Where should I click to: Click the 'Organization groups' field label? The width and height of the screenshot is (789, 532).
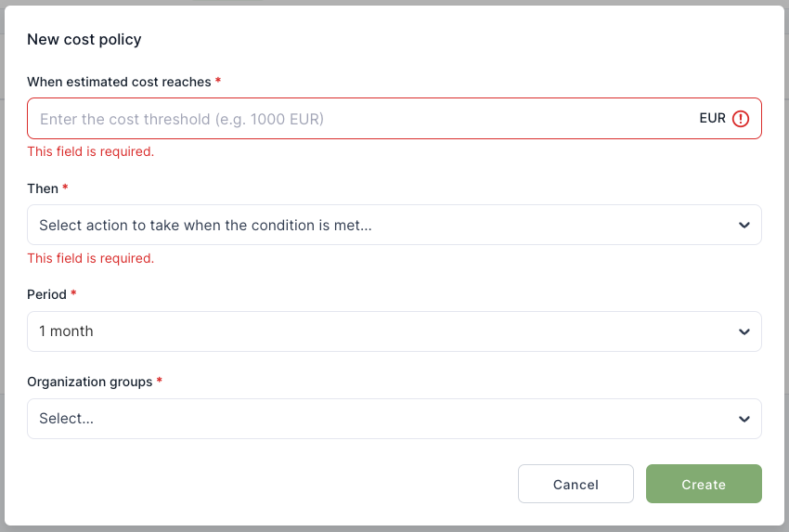89,382
